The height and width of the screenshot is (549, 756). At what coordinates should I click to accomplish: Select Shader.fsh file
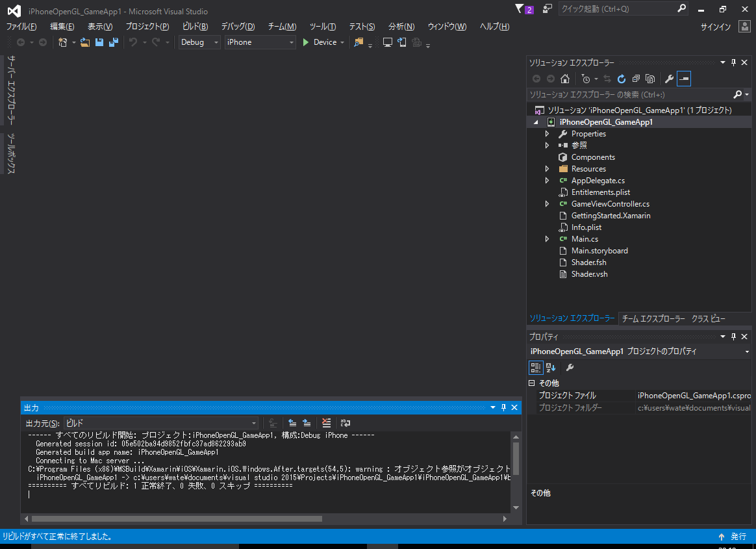tap(588, 262)
